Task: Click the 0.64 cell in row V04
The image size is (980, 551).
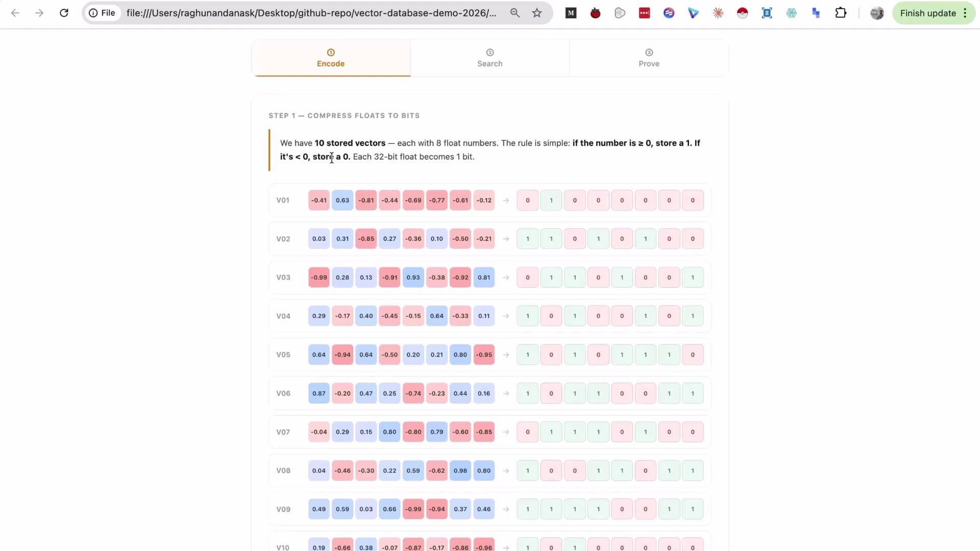Action: coord(437,316)
